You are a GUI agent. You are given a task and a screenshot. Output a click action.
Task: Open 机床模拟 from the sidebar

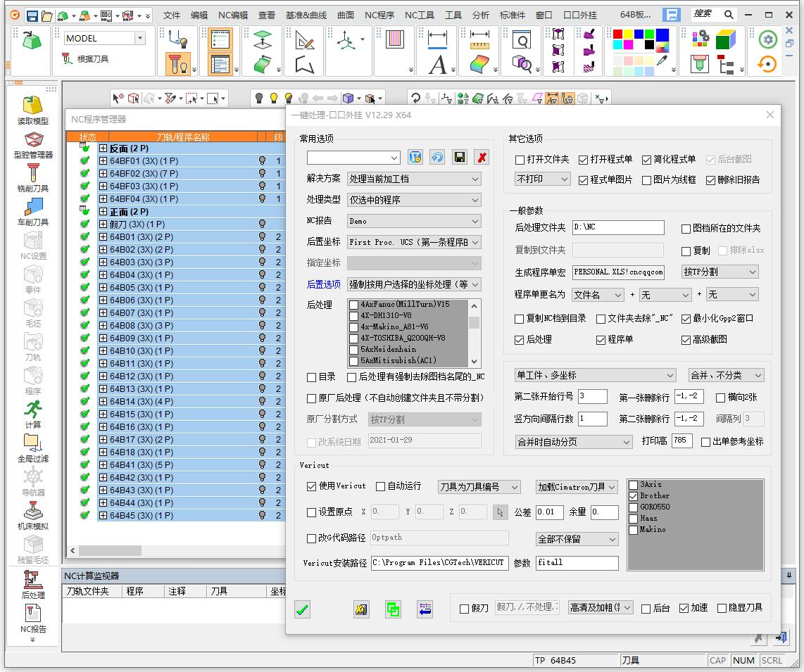[32, 512]
